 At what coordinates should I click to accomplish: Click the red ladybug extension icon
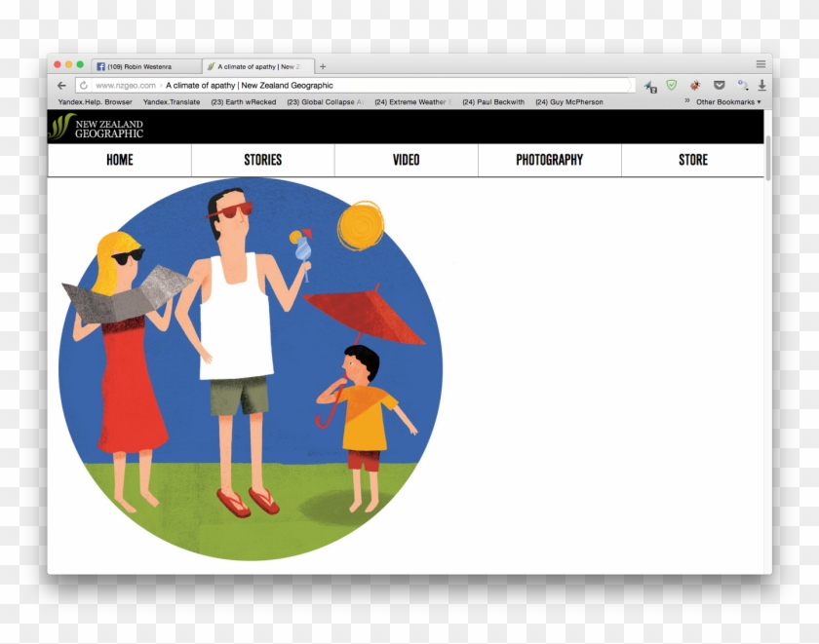click(x=694, y=86)
